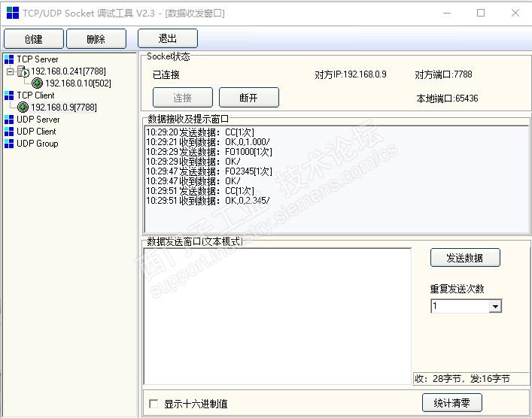Click the 发送数据 button

465,258
